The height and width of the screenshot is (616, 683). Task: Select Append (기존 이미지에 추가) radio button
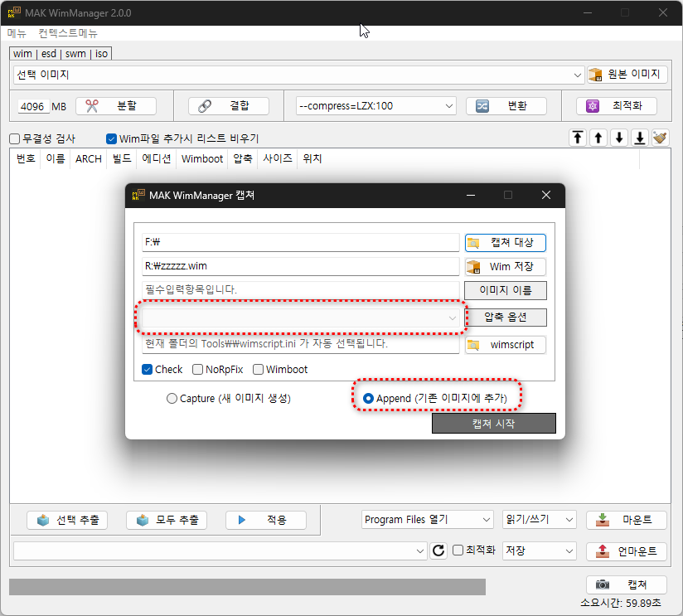click(368, 399)
